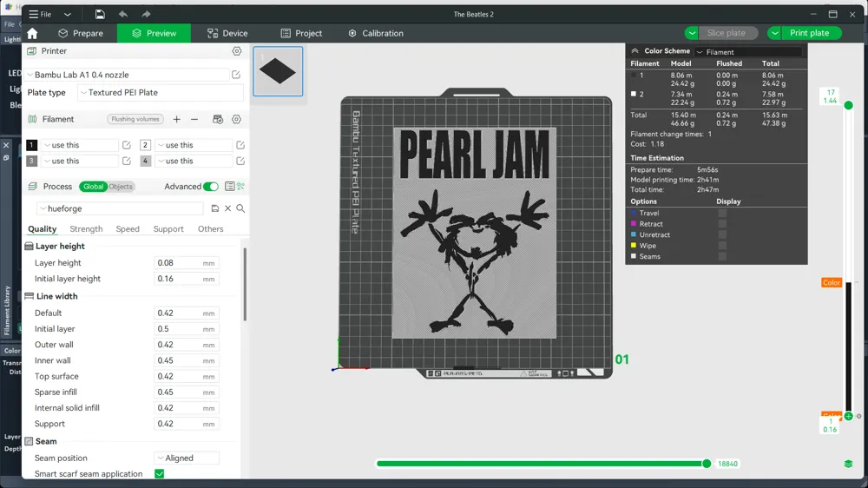The width and height of the screenshot is (868, 488).
Task: Click the horizontal move slider handle
Action: [x=707, y=464]
